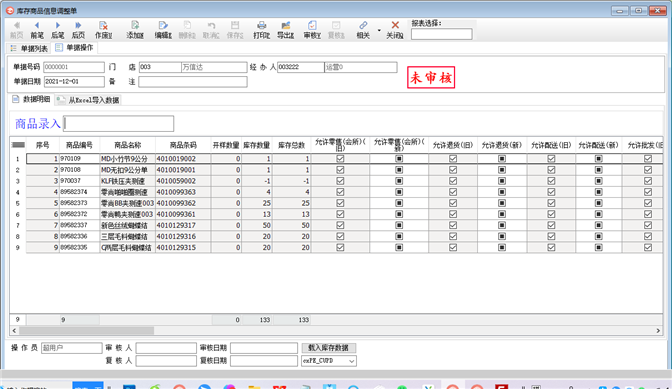Toggle 允许退货(旧) for row 970037
This screenshot has width=672, height=389.
point(453,181)
